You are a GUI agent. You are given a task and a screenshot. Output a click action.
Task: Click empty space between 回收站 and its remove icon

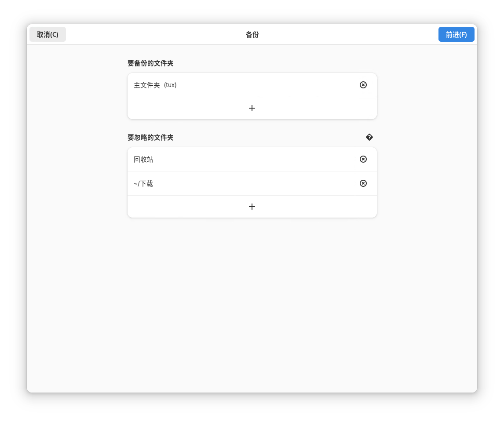pos(255,159)
